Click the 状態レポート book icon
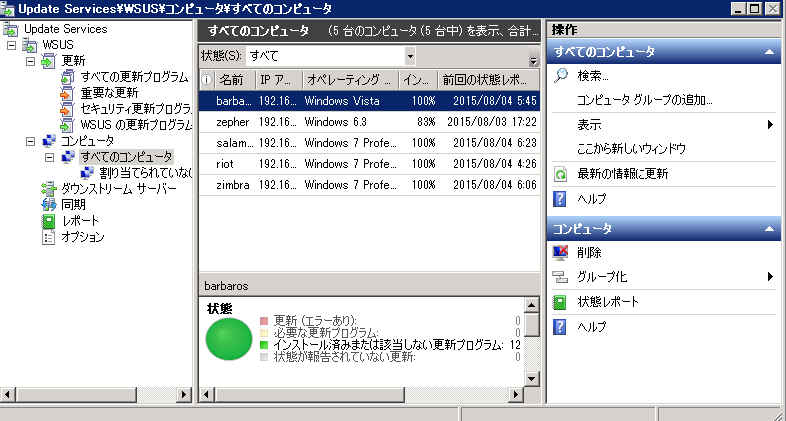The image size is (786, 421). point(560,302)
